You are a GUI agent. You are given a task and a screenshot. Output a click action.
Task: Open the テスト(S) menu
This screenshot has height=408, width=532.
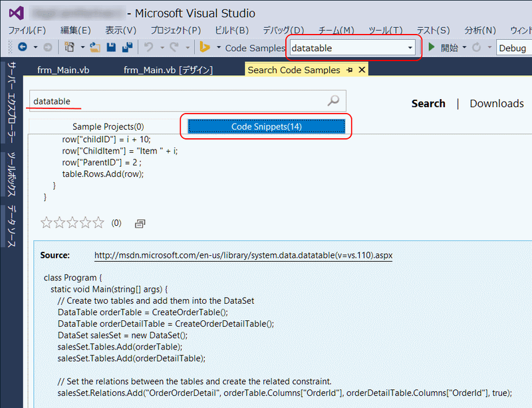pyautogui.click(x=434, y=31)
